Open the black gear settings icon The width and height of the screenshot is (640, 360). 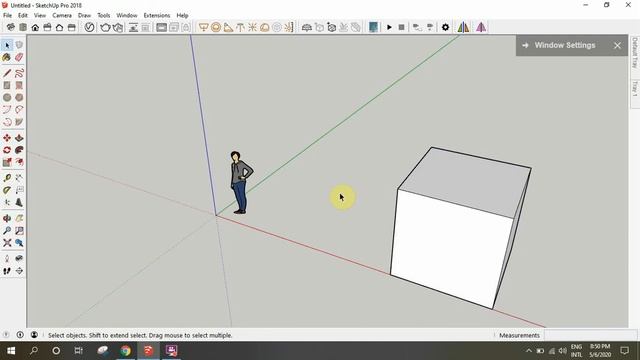tap(445, 27)
